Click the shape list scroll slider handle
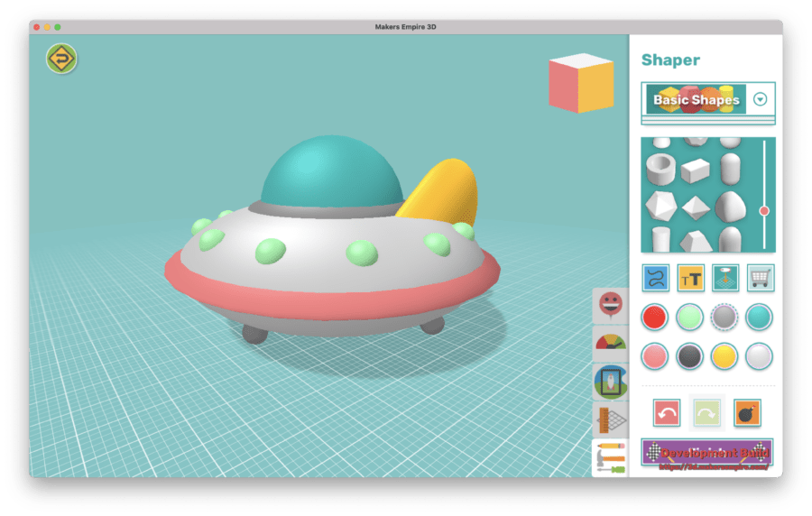The image size is (812, 516). [764, 211]
